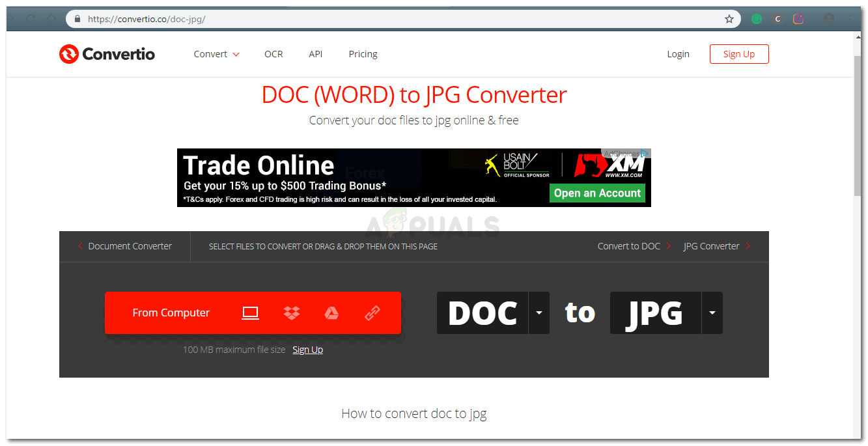Open the Pricing page
Screen dimensions: 868x446
pyautogui.click(x=363, y=54)
